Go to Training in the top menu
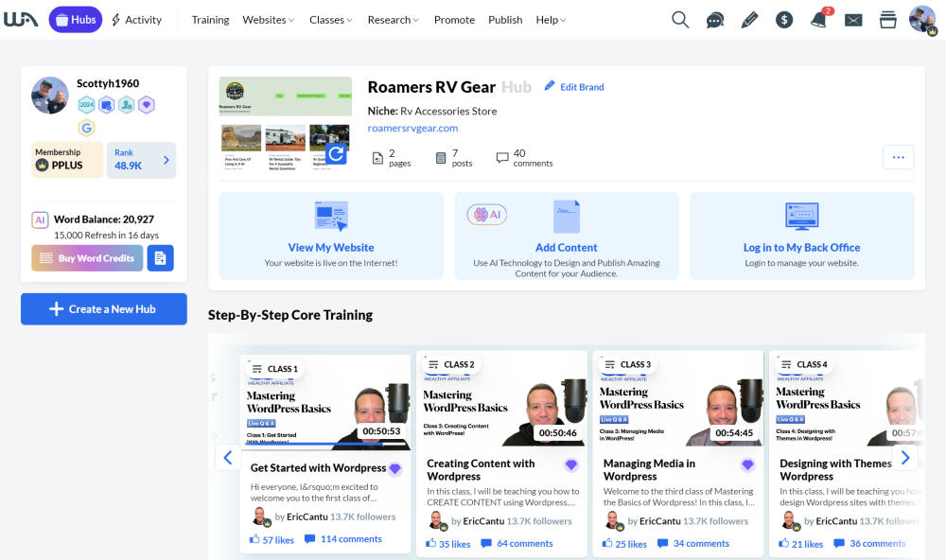Viewport: 946px width, 560px height. coord(211,20)
